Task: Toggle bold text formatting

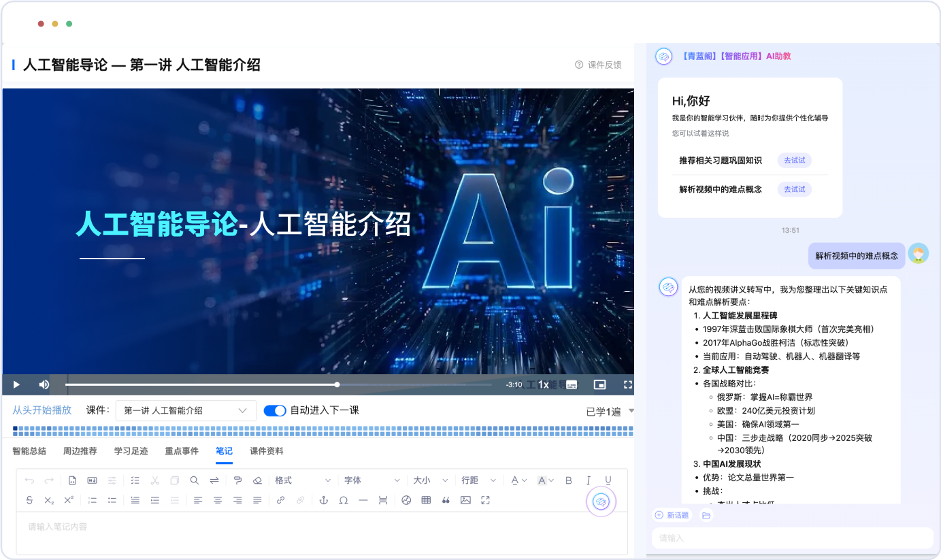Action: coord(569,480)
